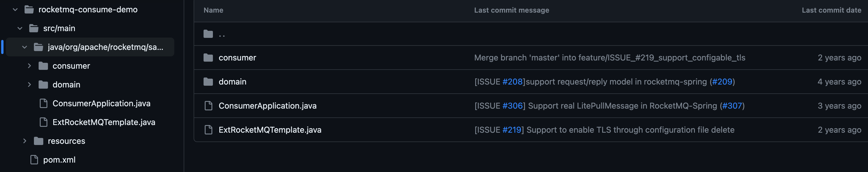Viewport: 868px width, 172px height.
Task: Collapse the java/org/apache/rocketmq folder chevron
Action: (x=25, y=47)
